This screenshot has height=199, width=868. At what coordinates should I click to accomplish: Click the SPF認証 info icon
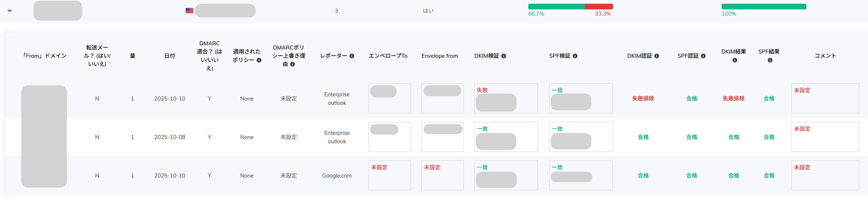pyautogui.click(x=703, y=56)
